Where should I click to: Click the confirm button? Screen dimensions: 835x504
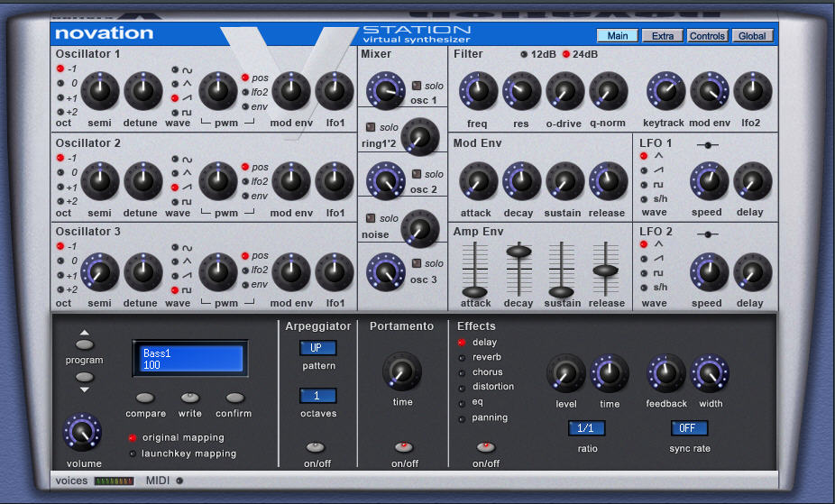(x=234, y=398)
